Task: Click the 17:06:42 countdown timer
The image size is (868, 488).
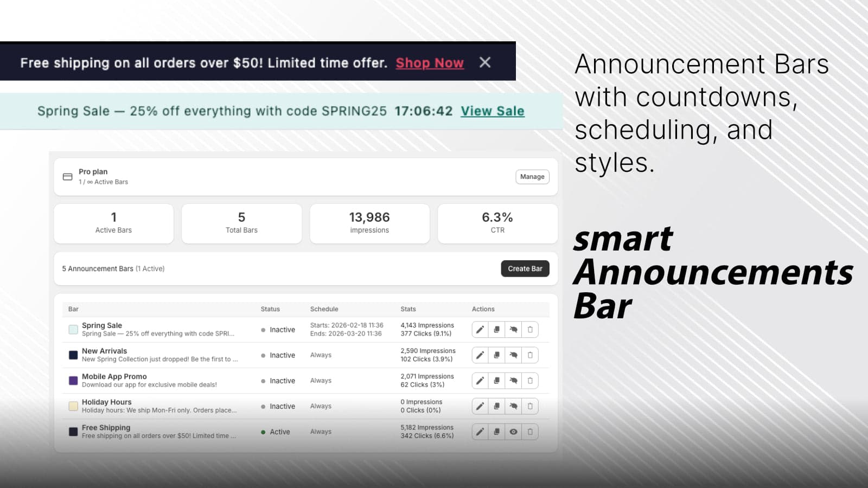Action: click(424, 111)
